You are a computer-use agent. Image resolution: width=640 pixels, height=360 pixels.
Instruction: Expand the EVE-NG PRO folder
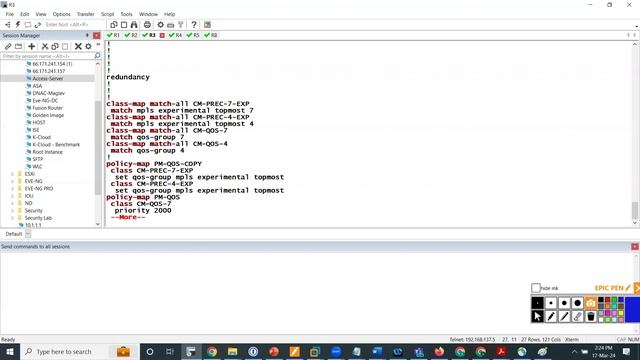[x=12, y=189]
